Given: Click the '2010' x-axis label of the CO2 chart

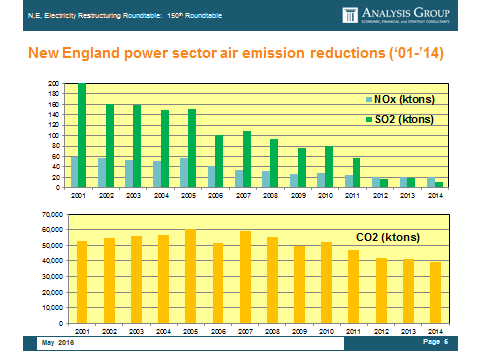Looking at the screenshot, I should point(326,331).
